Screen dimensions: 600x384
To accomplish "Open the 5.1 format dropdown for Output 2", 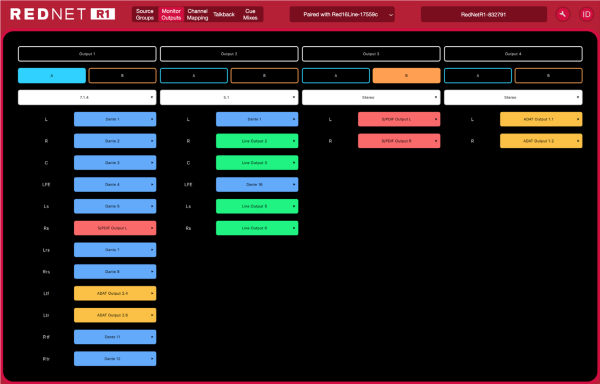I will click(229, 98).
